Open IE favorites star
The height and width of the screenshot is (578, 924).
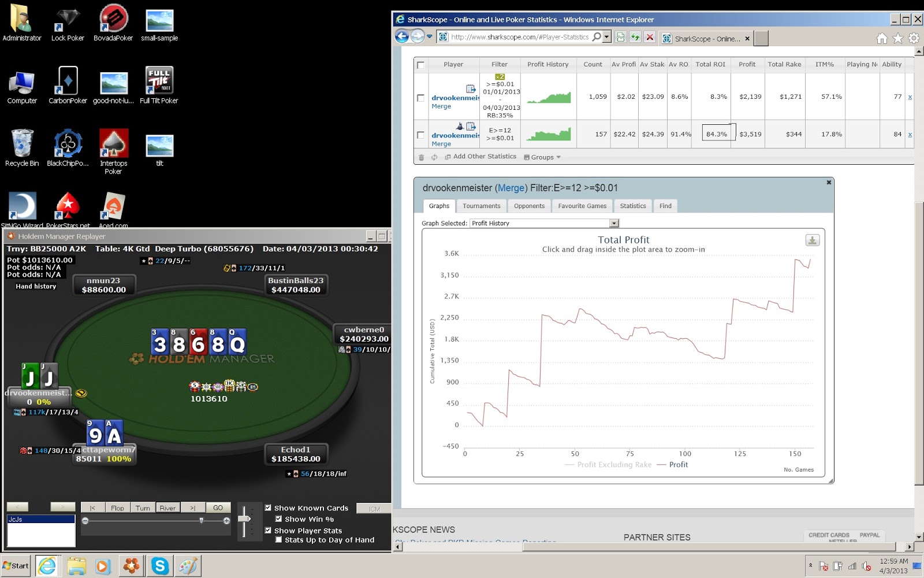[x=898, y=38]
